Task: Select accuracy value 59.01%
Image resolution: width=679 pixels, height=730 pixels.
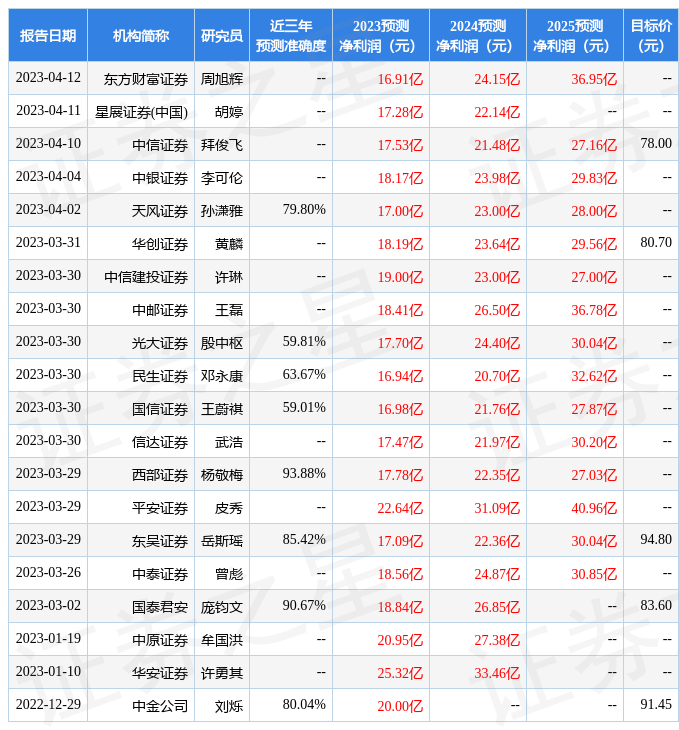Action: [304, 408]
